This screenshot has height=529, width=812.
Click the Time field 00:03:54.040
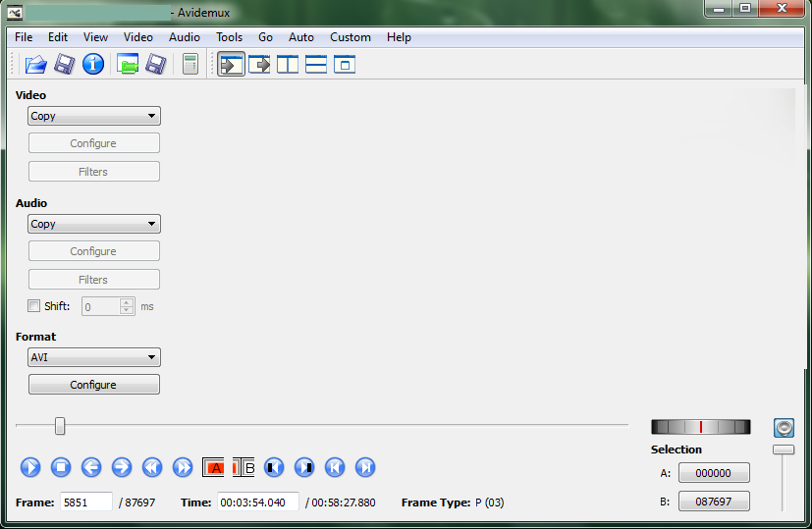pos(258,503)
